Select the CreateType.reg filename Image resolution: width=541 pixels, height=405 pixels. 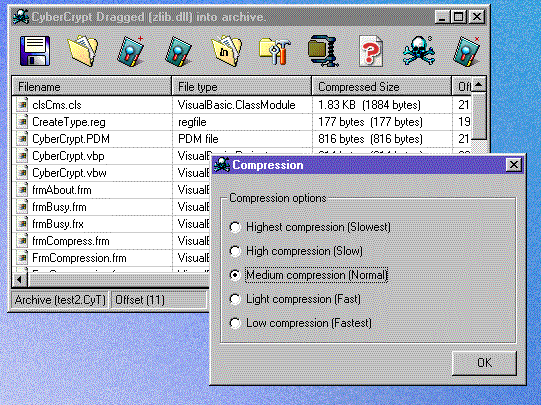(69, 122)
